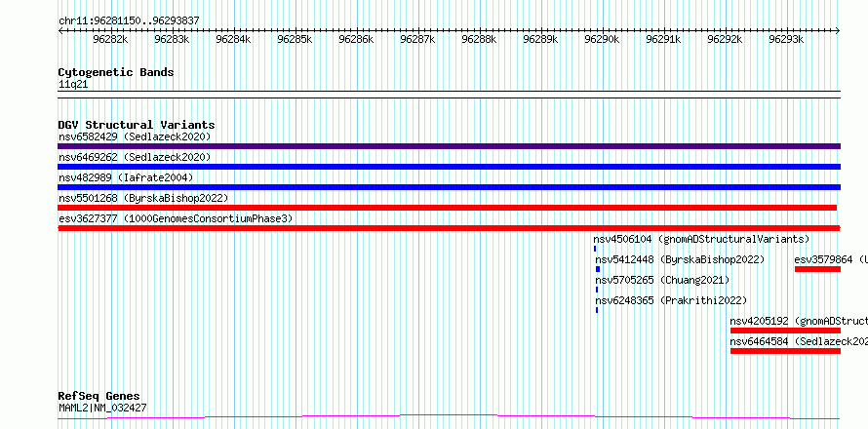Open nsv4506104 (gnomADStructuralVariants) label
The image size is (868, 429).
point(701,239)
